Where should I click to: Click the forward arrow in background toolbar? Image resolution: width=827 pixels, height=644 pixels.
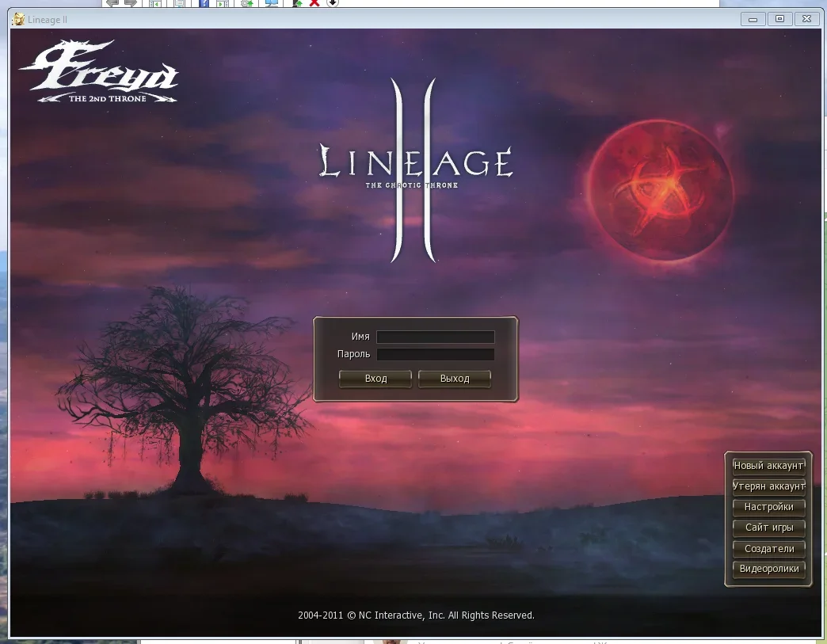[130, 2]
